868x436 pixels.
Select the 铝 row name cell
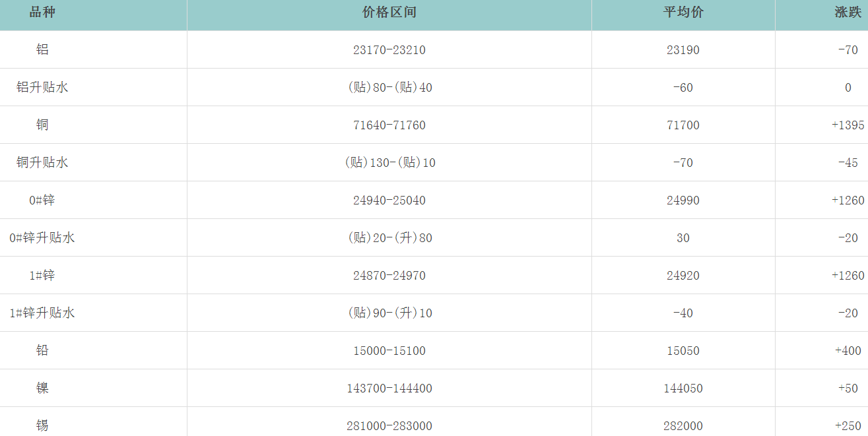pos(42,49)
